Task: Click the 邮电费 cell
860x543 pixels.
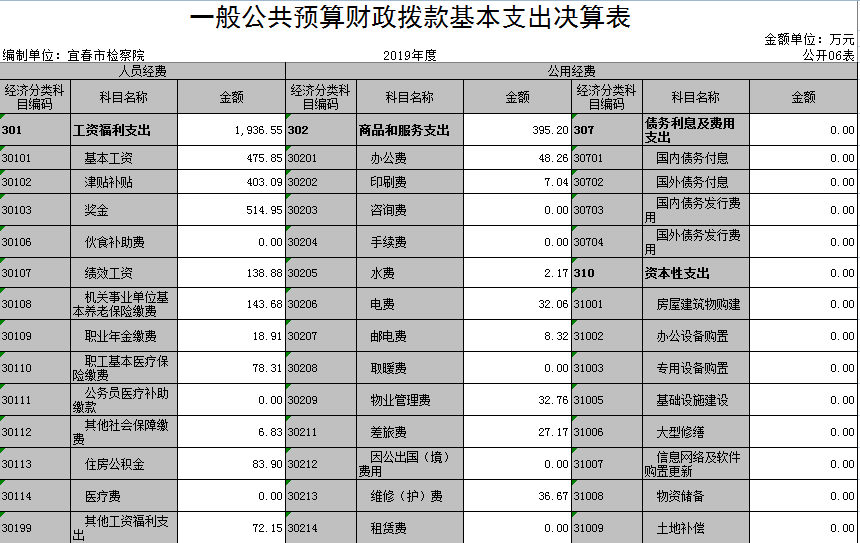Action: click(x=410, y=336)
